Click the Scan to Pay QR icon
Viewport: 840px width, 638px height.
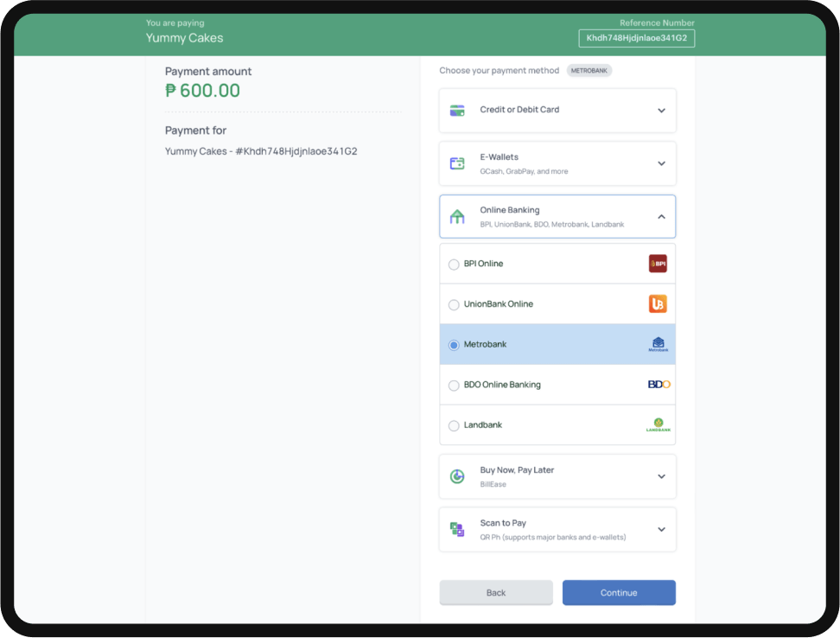(x=457, y=529)
